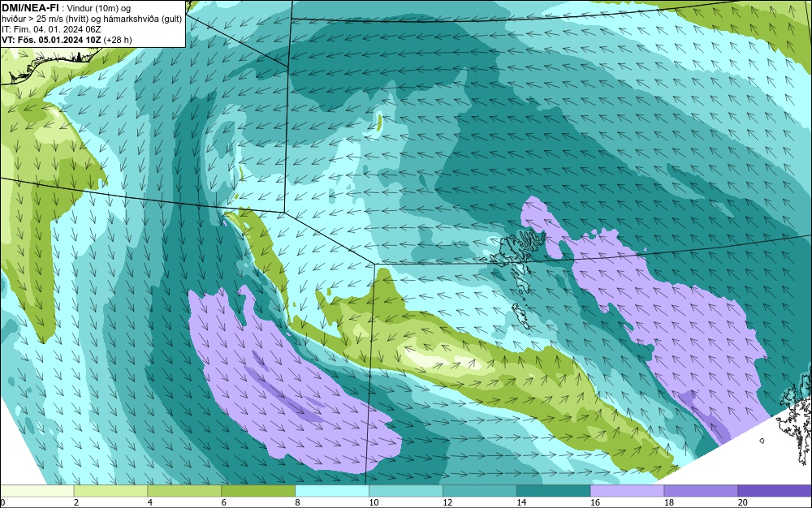Click the pale cyan 8–10 m/s legend swatch
The width and height of the screenshot is (812, 508).
[332, 490]
